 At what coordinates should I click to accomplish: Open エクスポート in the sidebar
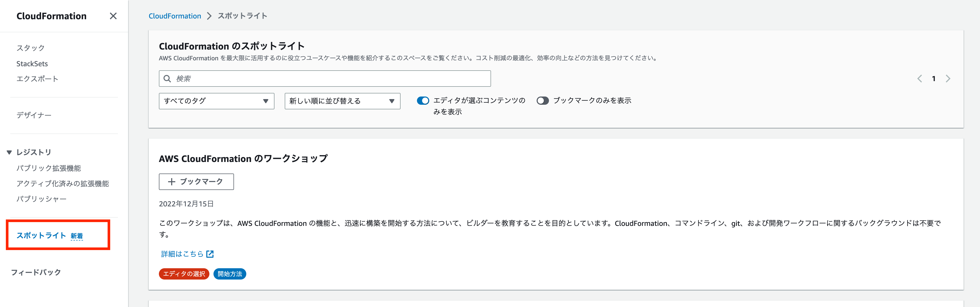pyautogui.click(x=37, y=79)
